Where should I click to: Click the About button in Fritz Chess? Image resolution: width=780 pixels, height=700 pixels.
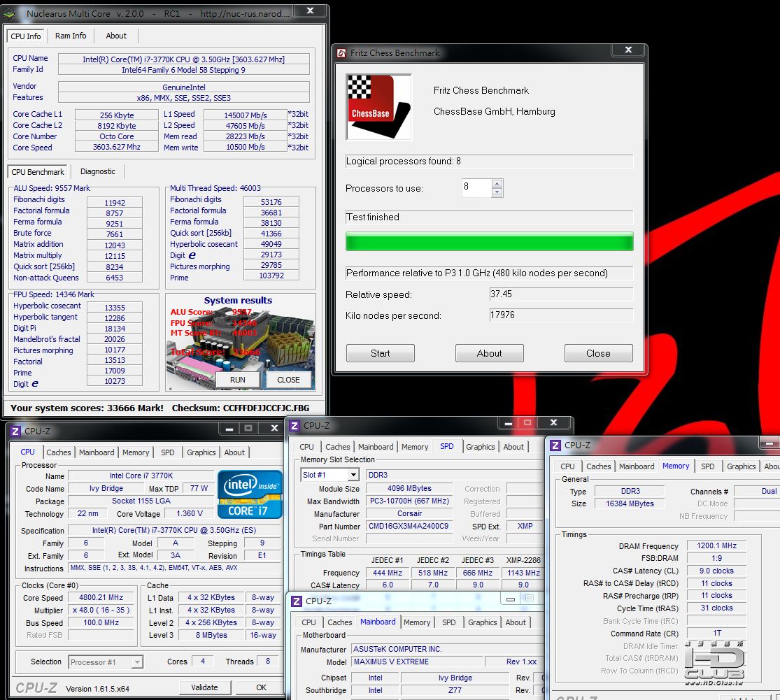(490, 353)
